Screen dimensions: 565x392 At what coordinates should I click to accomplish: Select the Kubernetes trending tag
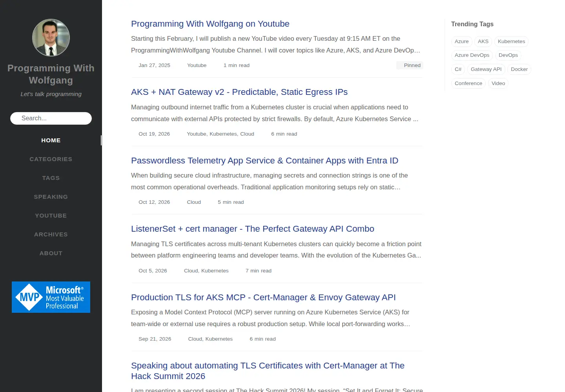[511, 42]
